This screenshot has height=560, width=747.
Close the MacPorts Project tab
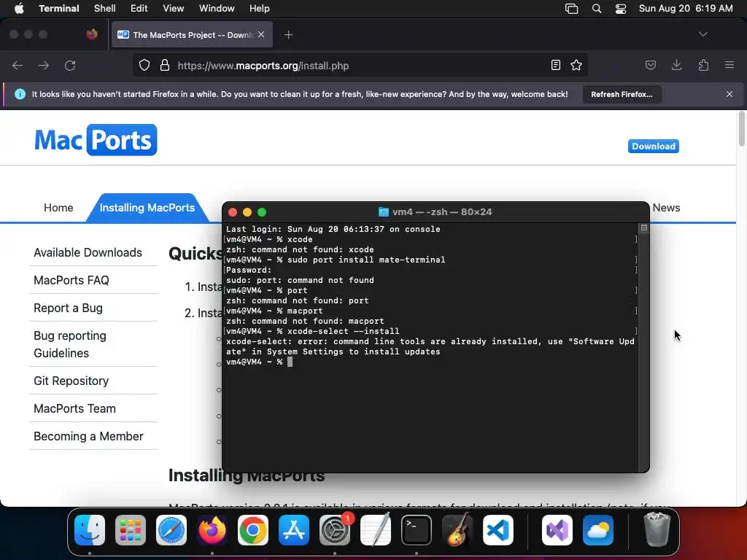tap(261, 35)
